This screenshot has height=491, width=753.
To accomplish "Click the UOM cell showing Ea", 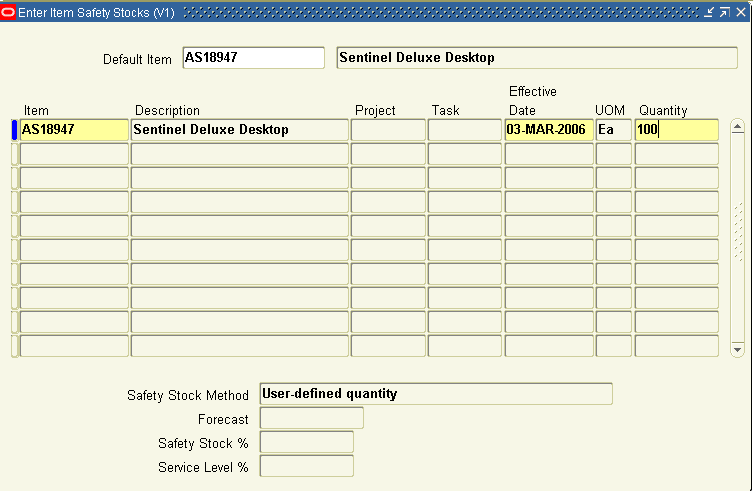I will [x=614, y=130].
